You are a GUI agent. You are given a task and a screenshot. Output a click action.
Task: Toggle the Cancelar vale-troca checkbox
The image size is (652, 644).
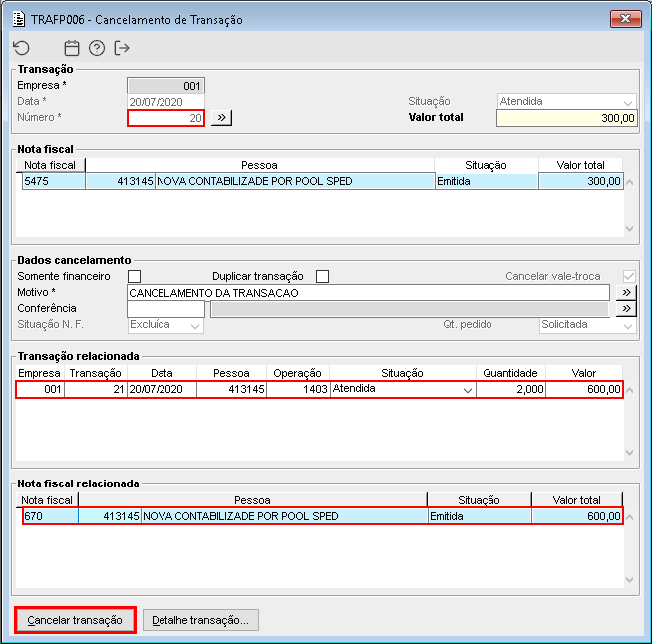[x=629, y=276]
